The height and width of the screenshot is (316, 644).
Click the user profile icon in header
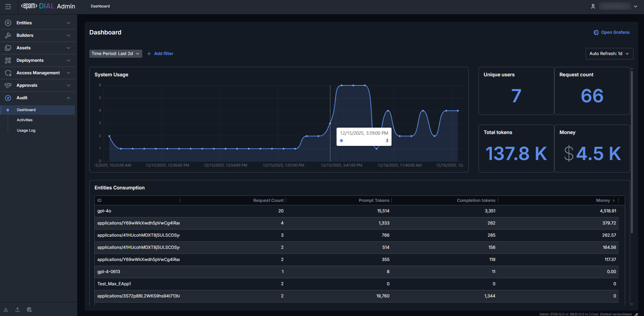click(593, 6)
